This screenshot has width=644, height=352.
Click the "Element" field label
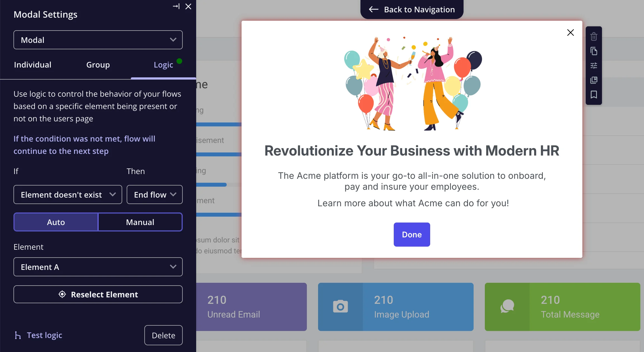point(29,247)
